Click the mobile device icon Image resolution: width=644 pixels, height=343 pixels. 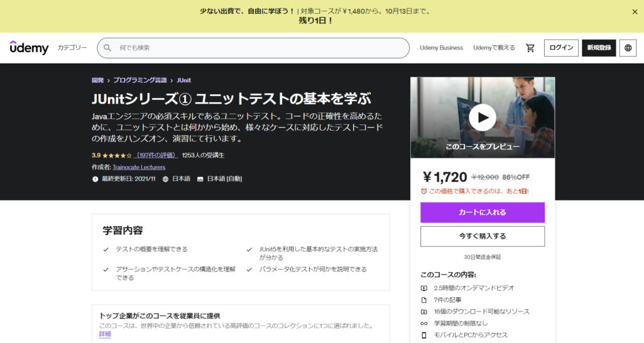424,335
